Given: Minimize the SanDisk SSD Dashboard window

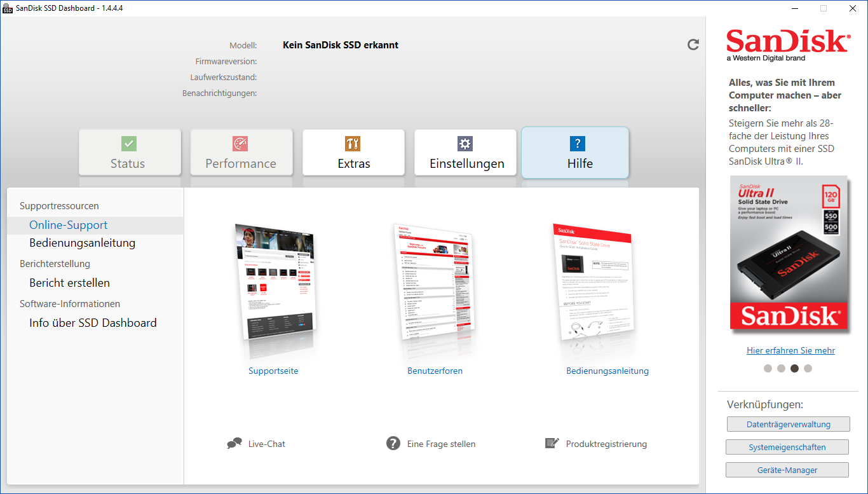Looking at the screenshot, I should point(794,8).
